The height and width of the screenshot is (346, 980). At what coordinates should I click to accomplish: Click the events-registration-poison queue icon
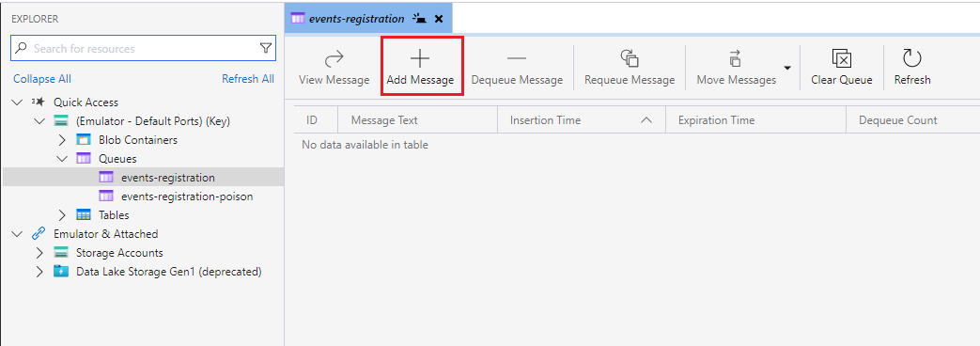click(x=106, y=196)
